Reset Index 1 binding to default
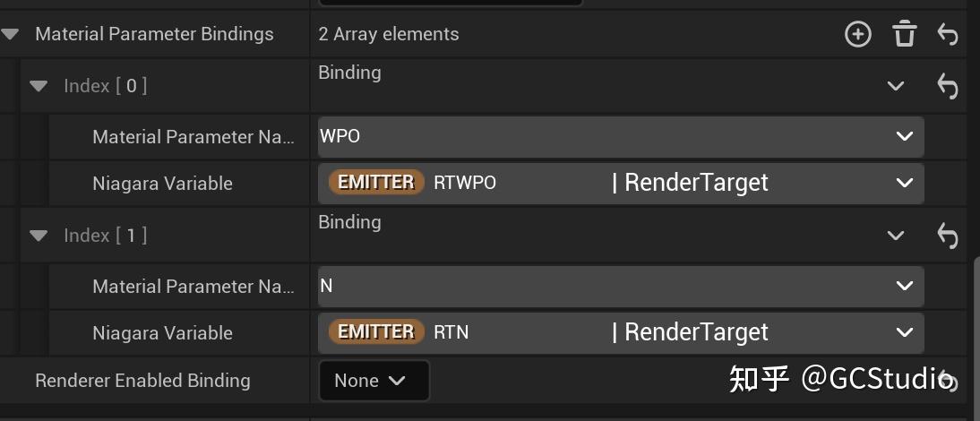Viewport: 980px width, 421px height. pos(947,236)
